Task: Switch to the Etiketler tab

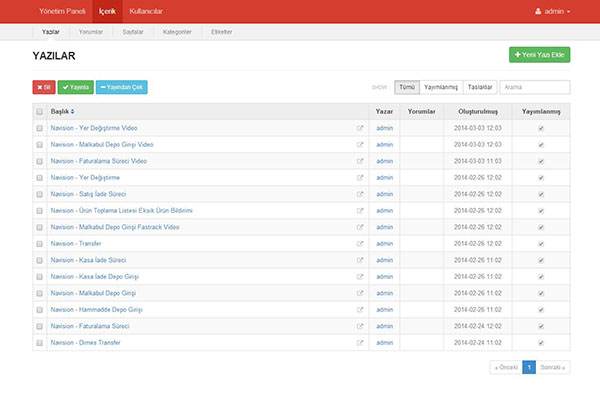Action: [x=222, y=32]
